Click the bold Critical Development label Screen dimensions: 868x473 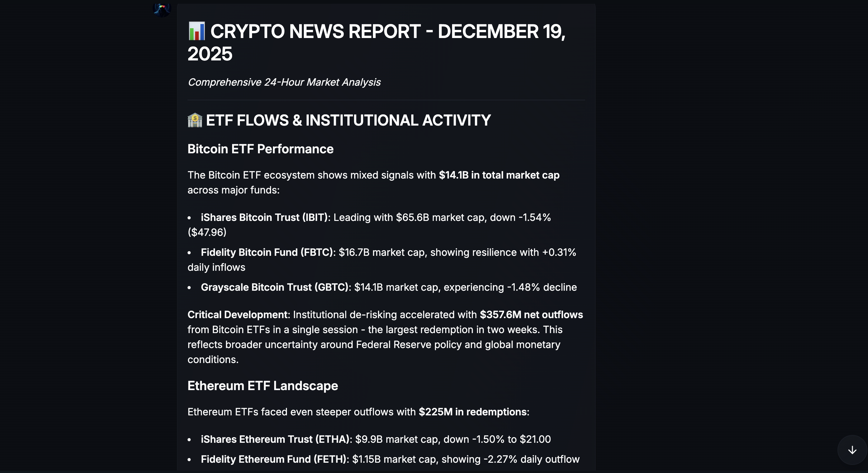coord(238,315)
